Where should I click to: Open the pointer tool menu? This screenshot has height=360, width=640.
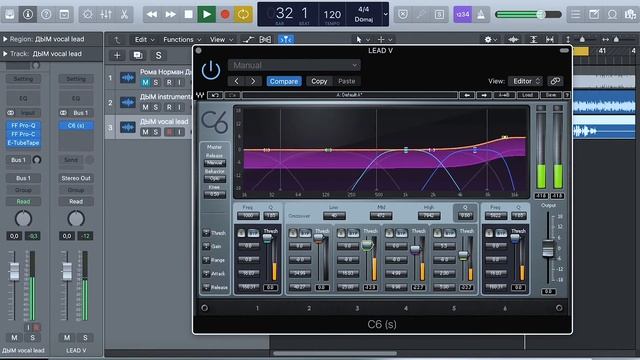362,40
